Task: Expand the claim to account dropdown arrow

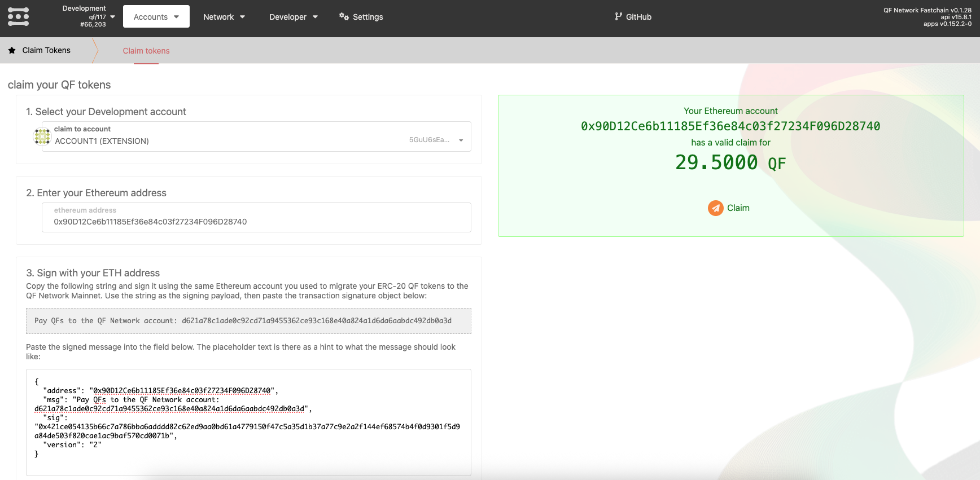Action: pos(461,140)
